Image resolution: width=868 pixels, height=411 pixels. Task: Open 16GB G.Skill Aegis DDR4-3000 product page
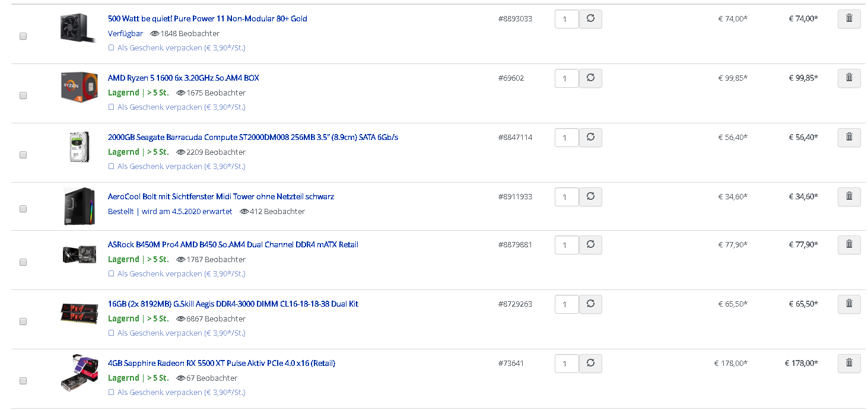coord(233,304)
